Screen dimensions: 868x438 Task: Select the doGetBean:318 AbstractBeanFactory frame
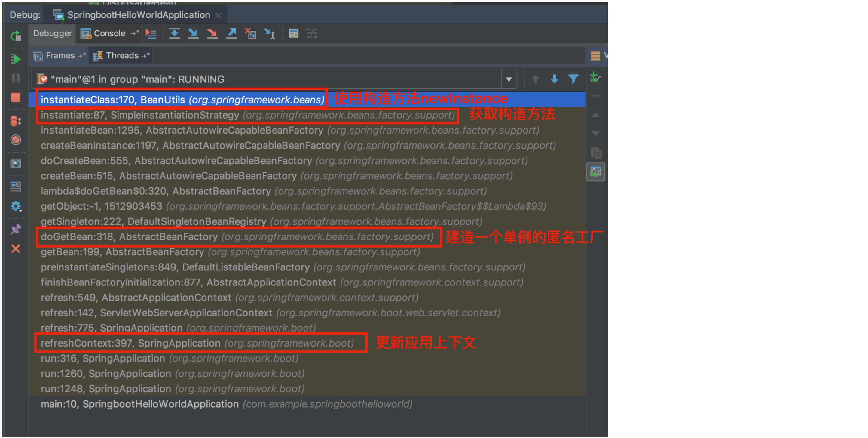(237, 237)
